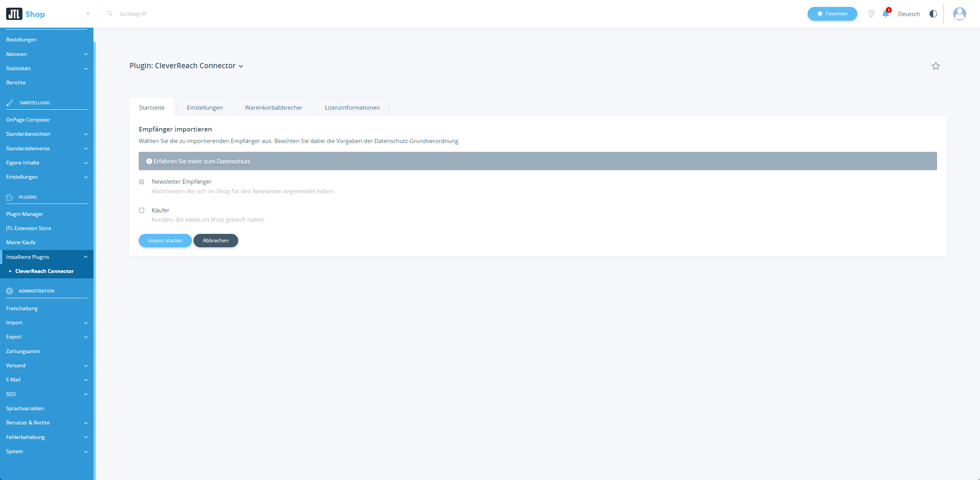
Task: Switch to the Startseite tab
Action: click(152, 107)
